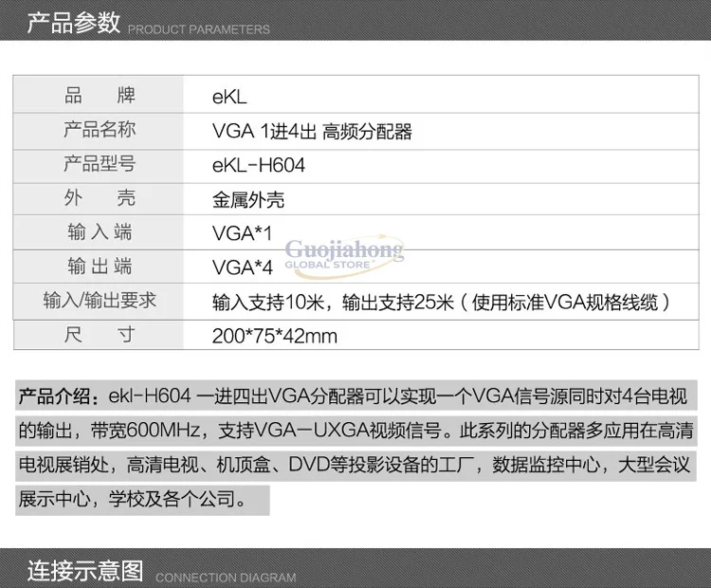Click the Guojiahong Global Store watermark logo
This screenshot has height=588, width=711.
(x=344, y=256)
